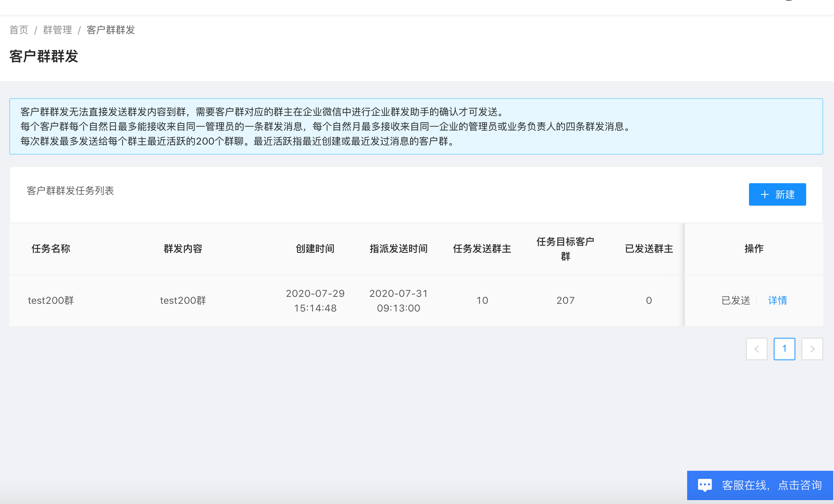The height and width of the screenshot is (504, 834).
Task: Go to the previous page arrow
Action: 756,349
